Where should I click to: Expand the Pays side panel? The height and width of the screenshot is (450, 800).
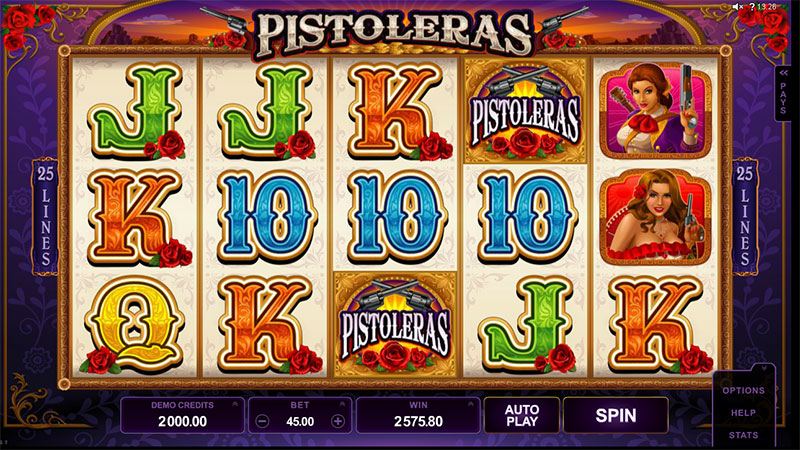pos(783,93)
